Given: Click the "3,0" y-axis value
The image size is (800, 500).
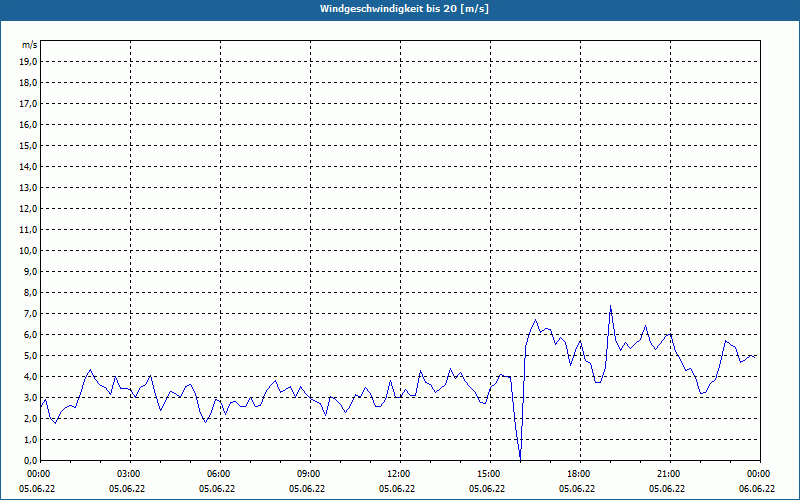Looking at the screenshot, I should click(x=31, y=397).
